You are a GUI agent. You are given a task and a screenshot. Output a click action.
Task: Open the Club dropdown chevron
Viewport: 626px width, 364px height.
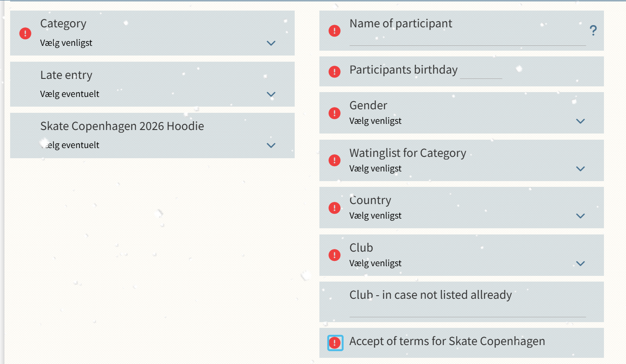tap(580, 264)
